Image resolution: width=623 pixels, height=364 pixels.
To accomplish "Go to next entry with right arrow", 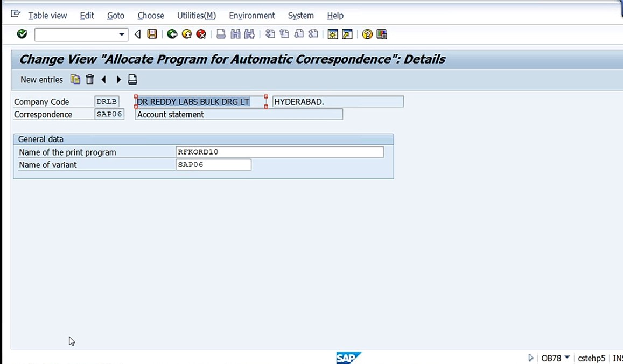I will tap(118, 80).
